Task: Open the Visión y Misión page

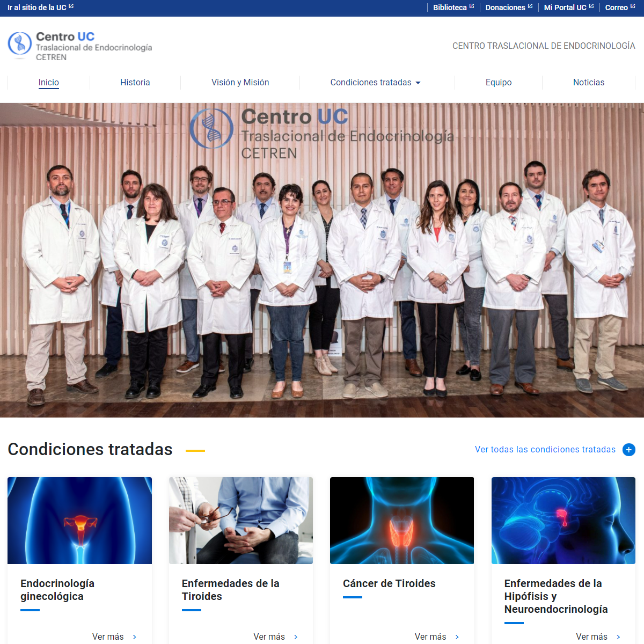Action: pyautogui.click(x=240, y=82)
